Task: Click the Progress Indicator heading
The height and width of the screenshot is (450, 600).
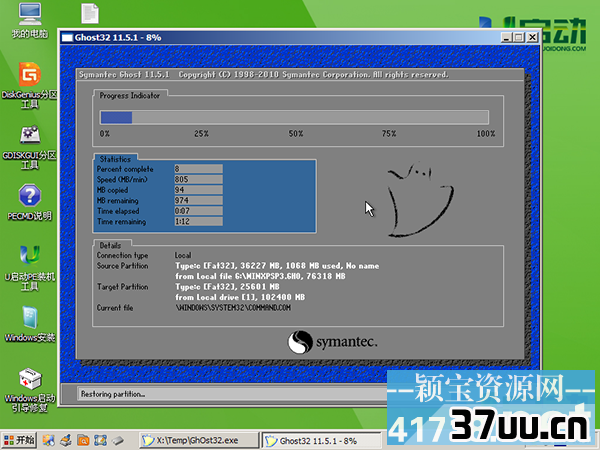Action: (130, 95)
